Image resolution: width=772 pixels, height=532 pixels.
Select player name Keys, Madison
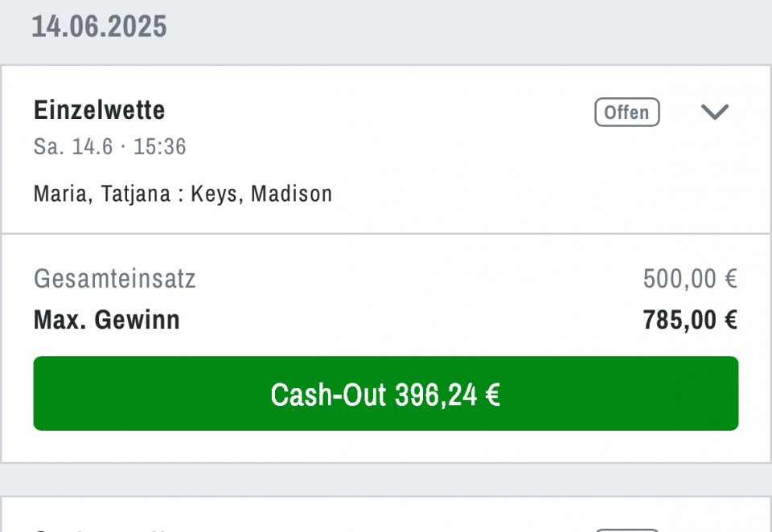pos(261,194)
